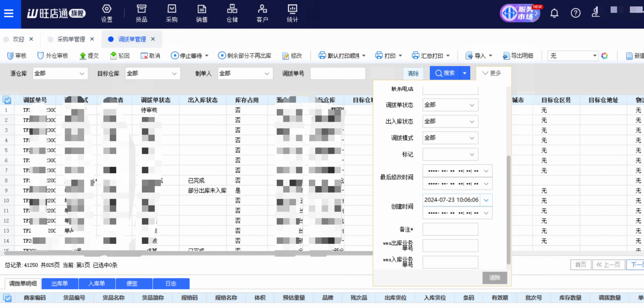Open the help question mark icon

[575, 13]
